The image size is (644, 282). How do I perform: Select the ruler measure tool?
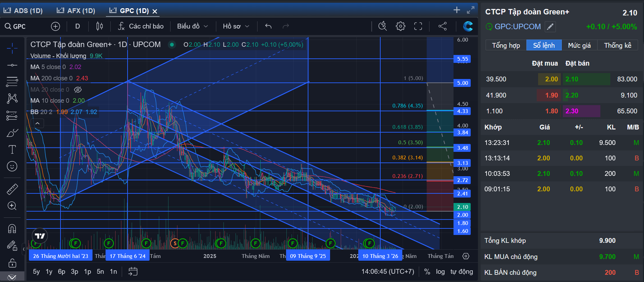coord(12,189)
